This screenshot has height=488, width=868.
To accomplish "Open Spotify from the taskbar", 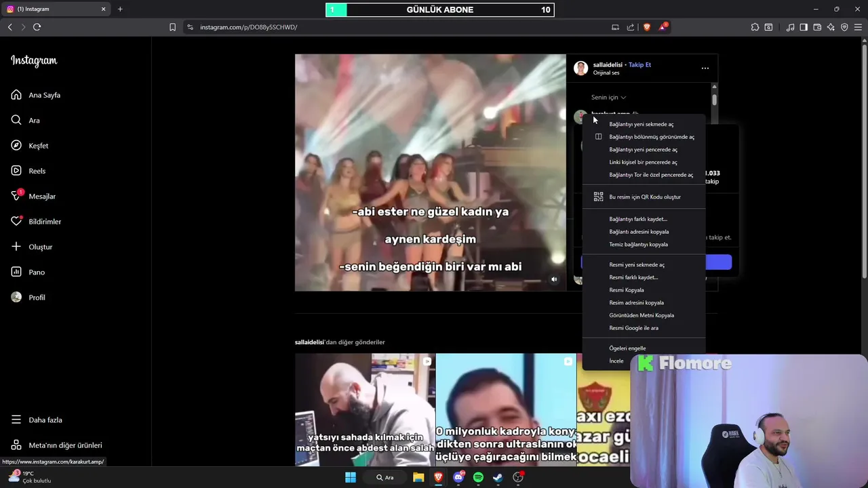I will point(478,477).
